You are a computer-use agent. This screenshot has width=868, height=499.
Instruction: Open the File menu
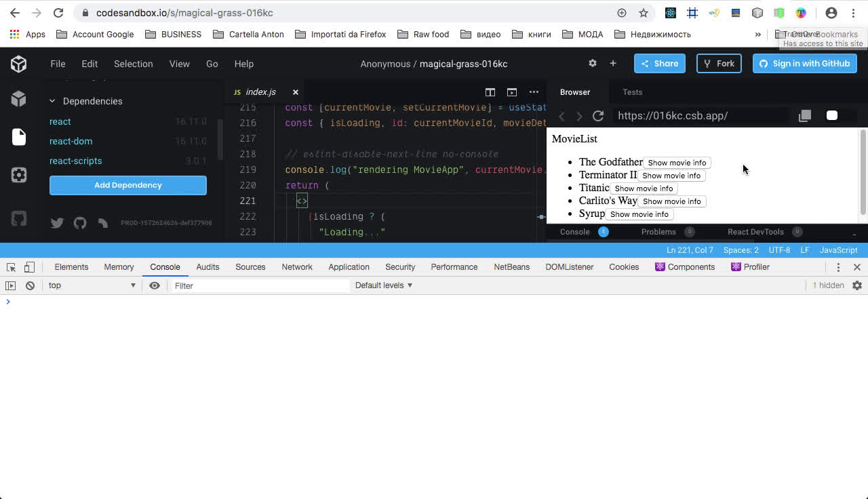[x=58, y=64]
